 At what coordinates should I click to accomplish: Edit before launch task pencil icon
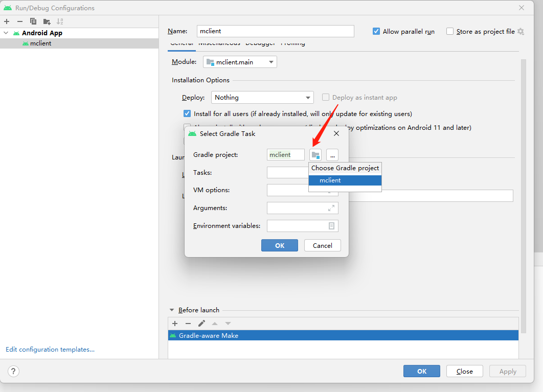pos(201,324)
